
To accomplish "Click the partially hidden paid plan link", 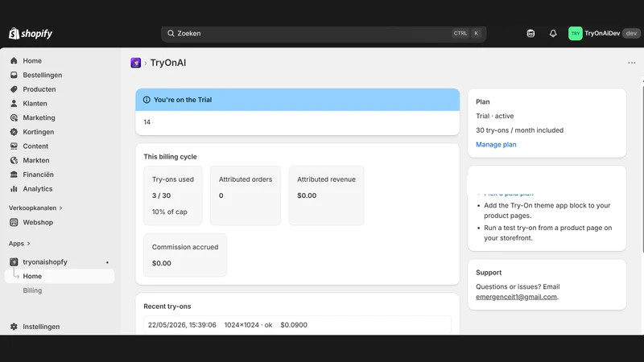I will (509, 194).
